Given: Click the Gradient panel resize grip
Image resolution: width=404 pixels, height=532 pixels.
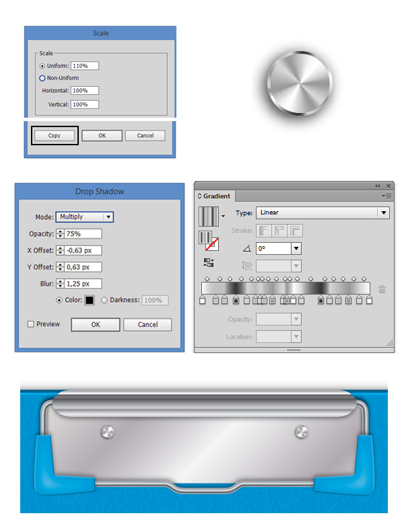Looking at the screenshot, I should pos(390,343).
